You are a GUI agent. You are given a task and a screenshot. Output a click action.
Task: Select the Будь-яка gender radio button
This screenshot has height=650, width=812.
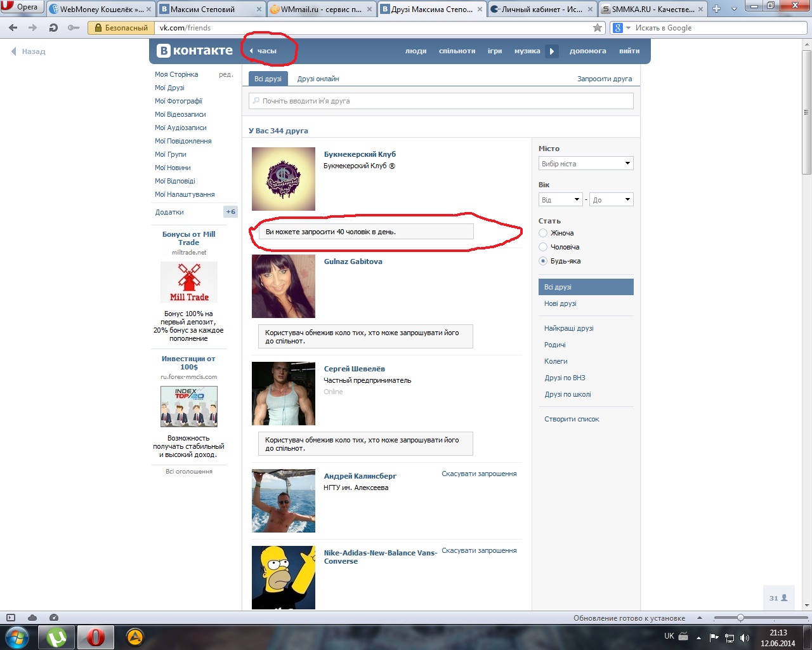click(x=543, y=261)
